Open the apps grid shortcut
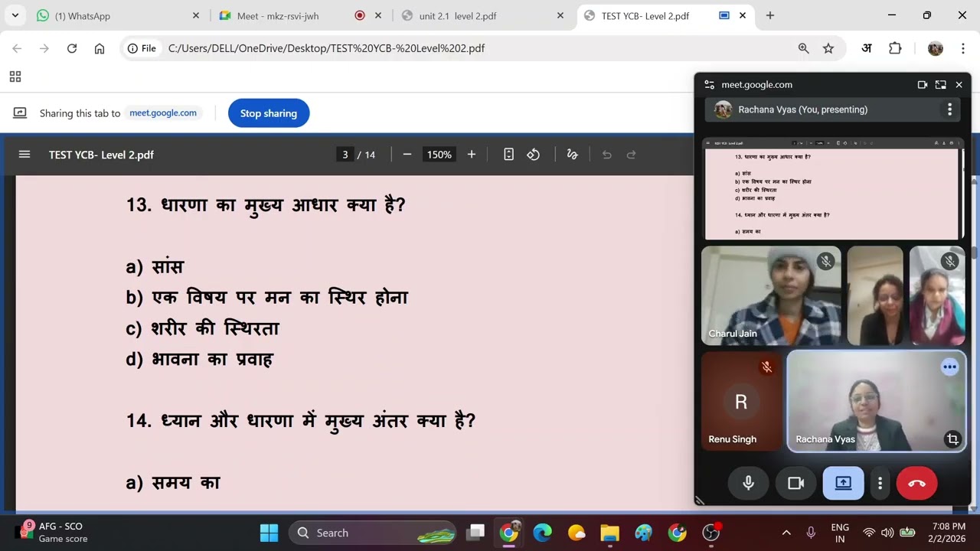This screenshot has width=980, height=551. coord(15,77)
